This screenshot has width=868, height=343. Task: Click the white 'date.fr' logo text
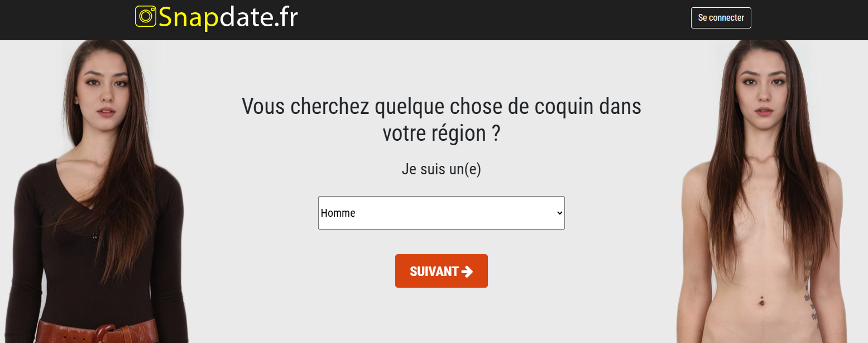(x=258, y=17)
